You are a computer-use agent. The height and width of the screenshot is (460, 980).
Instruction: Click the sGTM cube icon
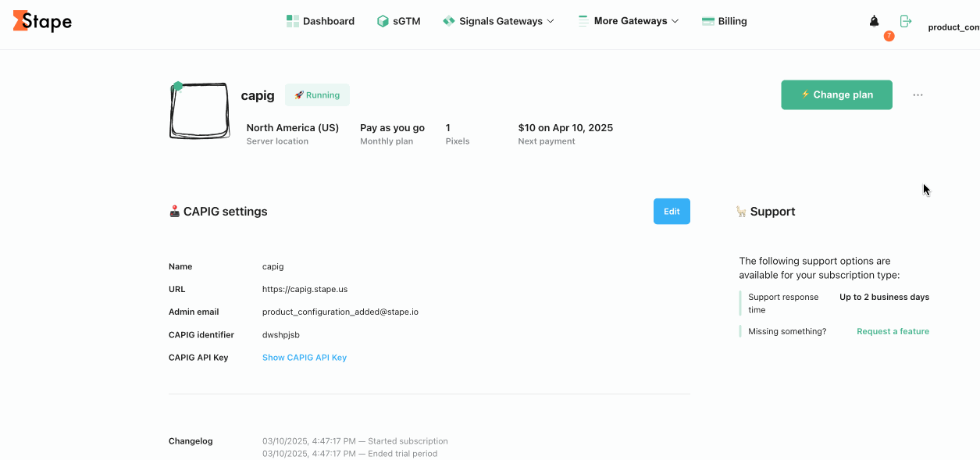click(x=383, y=21)
